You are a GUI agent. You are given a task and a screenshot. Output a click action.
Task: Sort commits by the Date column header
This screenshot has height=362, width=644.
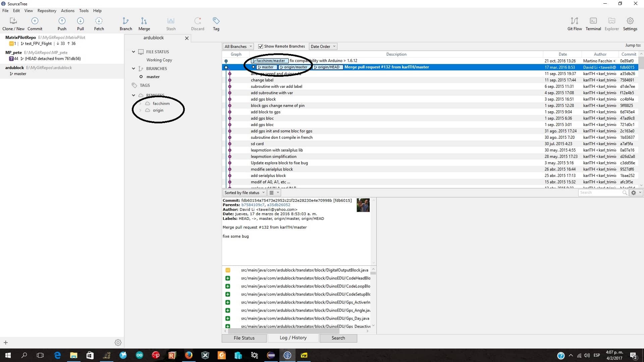pos(562,54)
